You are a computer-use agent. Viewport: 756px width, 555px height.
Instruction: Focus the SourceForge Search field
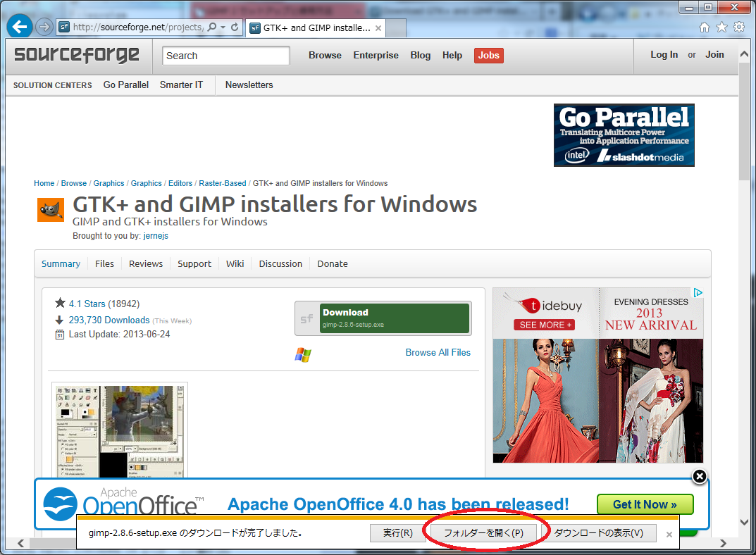(x=226, y=56)
